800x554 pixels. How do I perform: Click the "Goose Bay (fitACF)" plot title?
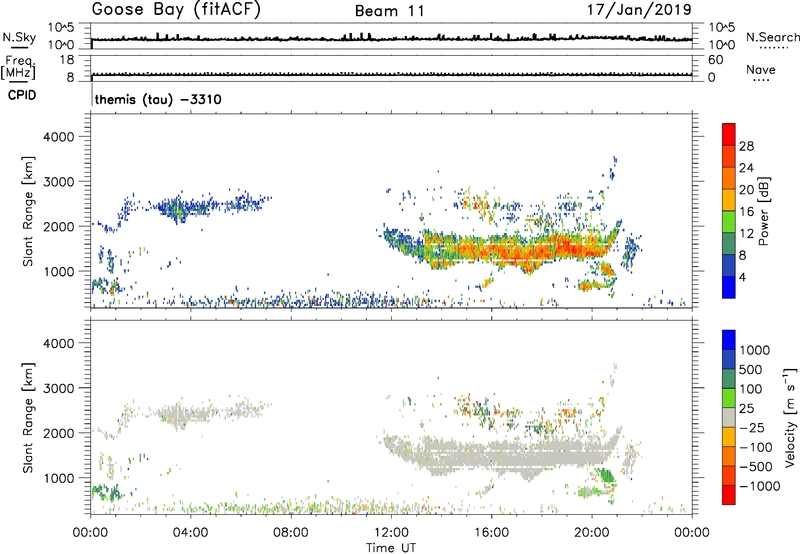[x=176, y=9]
